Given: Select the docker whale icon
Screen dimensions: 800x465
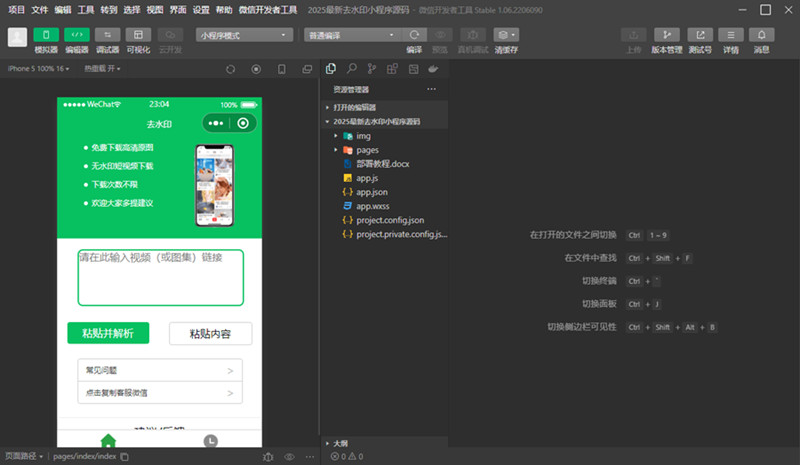Looking at the screenshot, I should 433,69.
